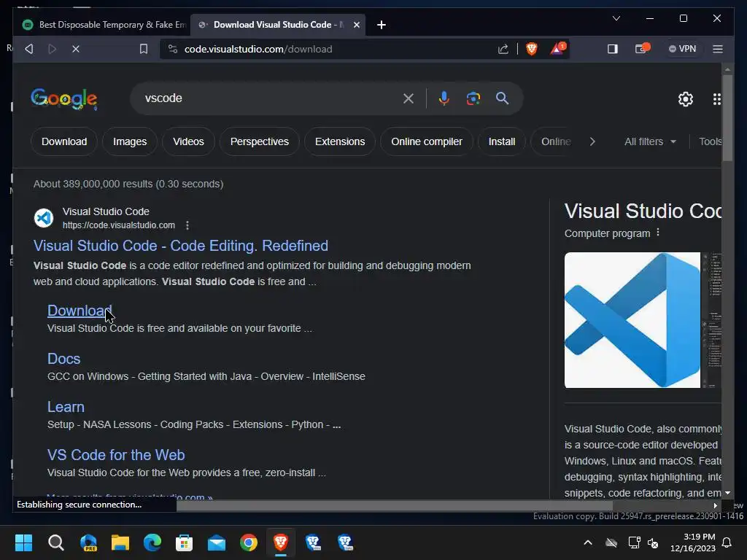Open site settings icon in address bar
Image resolution: width=747 pixels, height=560 pixels.
click(x=173, y=49)
